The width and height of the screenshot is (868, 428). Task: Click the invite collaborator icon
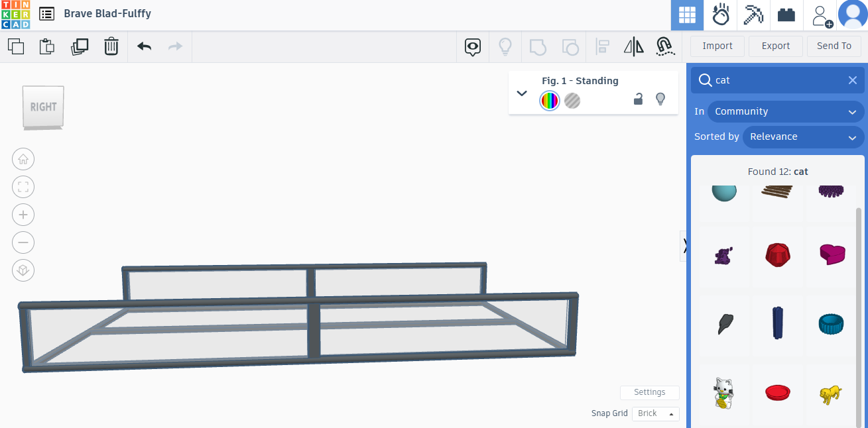point(821,15)
